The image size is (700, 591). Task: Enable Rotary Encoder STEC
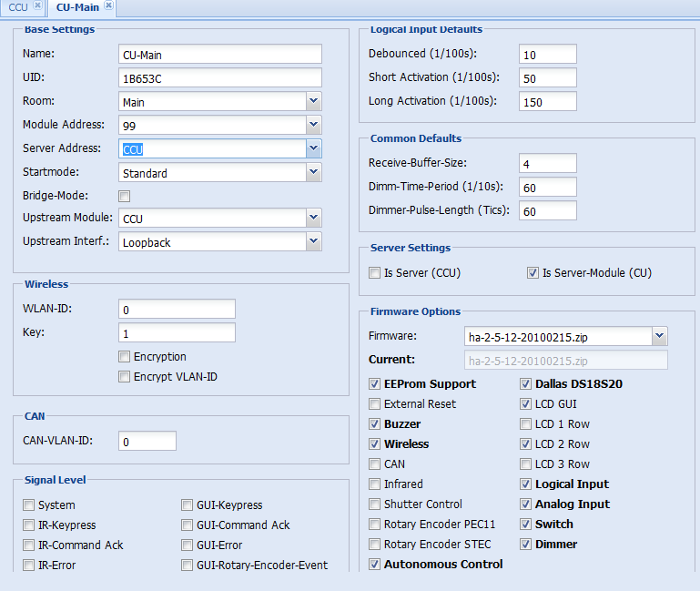(x=374, y=544)
